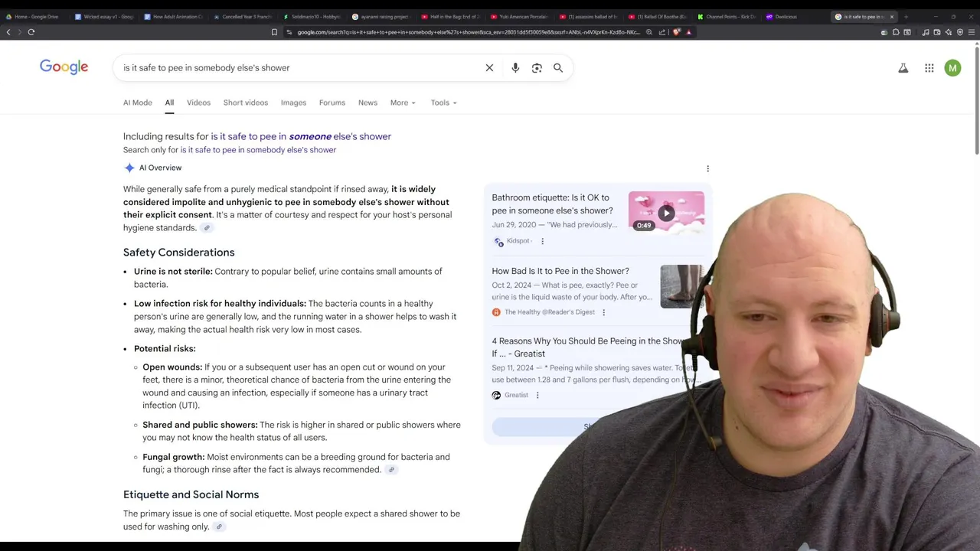This screenshot has width=980, height=551.
Task: Clear the search box with the X icon
Action: click(x=489, y=68)
